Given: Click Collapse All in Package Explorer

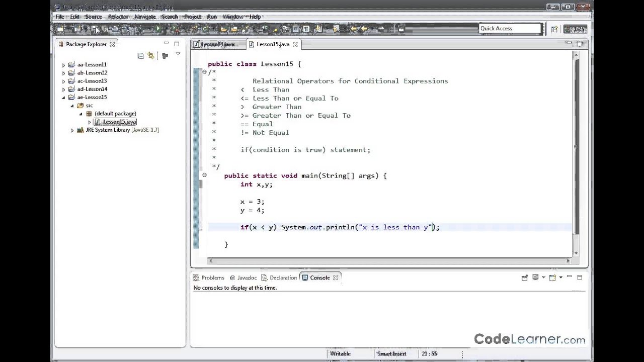Looking at the screenshot, I should point(140,56).
